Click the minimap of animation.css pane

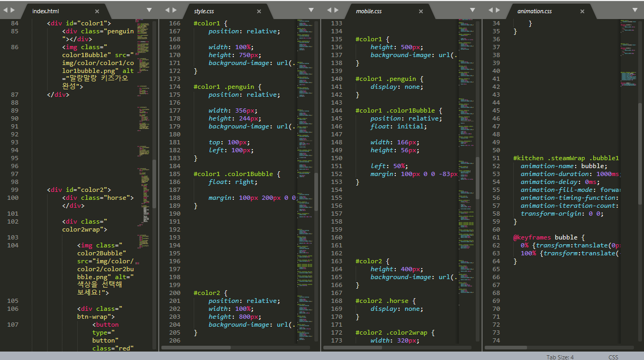(x=628, y=53)
